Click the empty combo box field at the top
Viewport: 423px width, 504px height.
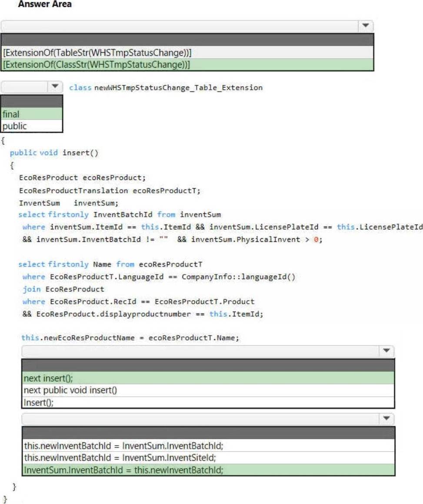tap(180, 26)
